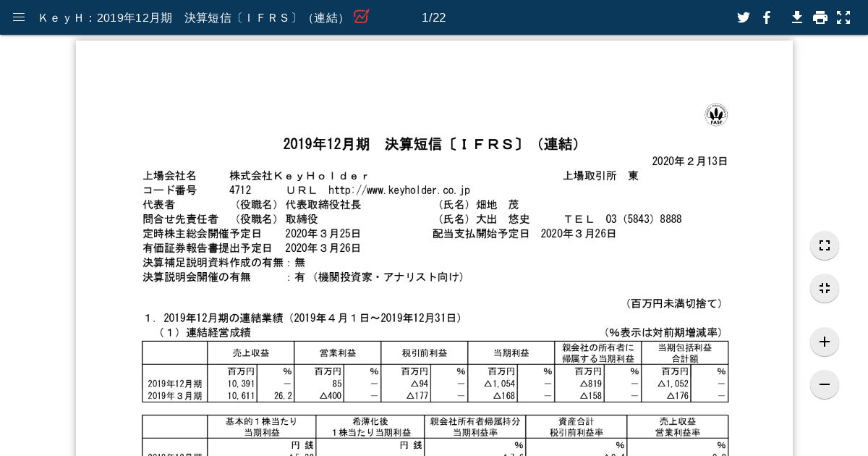Click 当期利益 column header in first table
The image size is (868, 456).
511,352
